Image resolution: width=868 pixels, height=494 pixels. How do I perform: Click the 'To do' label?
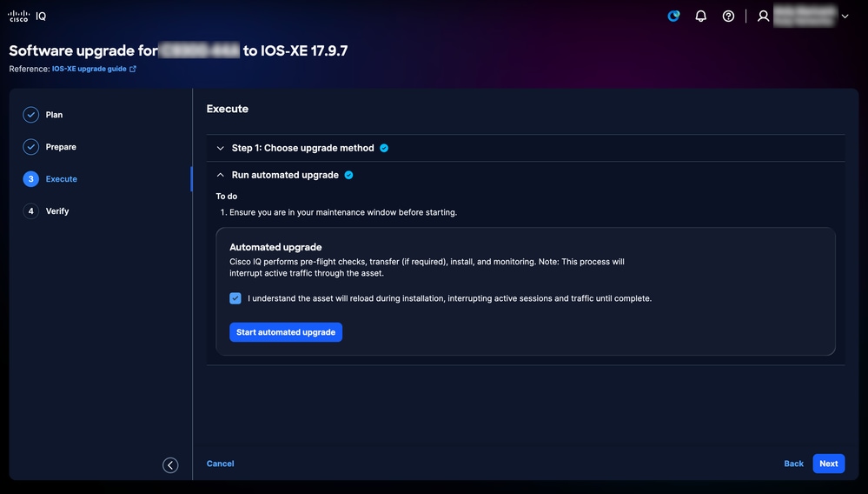tap(227, 196)
